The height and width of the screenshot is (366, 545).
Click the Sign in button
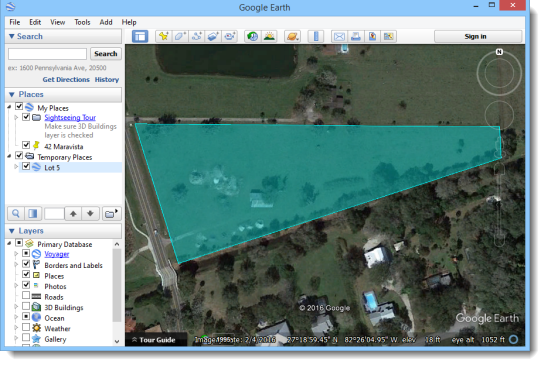click(x=478, y=36)
